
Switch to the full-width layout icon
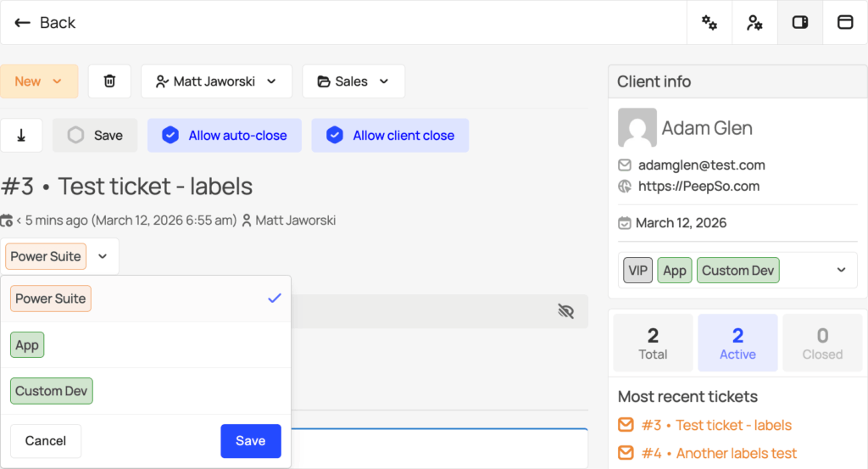[845, 23]
